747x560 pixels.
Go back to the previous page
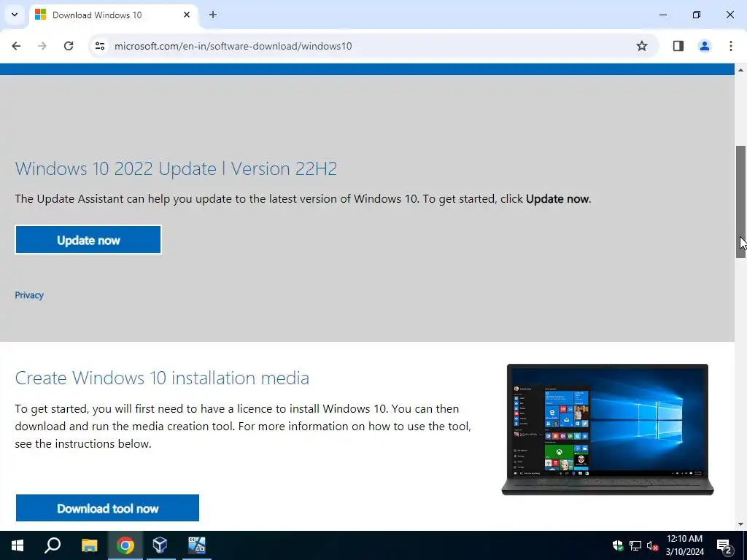pyautogui.click(x=16, y=46)
